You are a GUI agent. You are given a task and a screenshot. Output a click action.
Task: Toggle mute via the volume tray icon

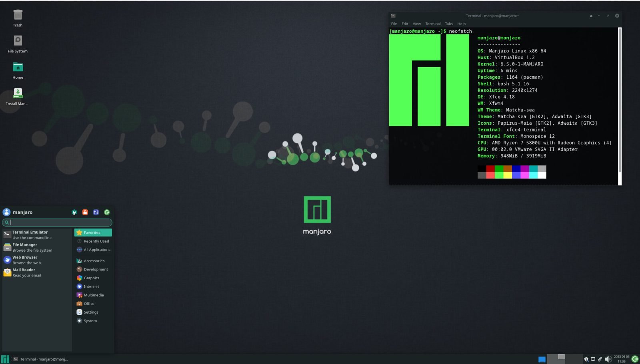pos(608,359)
